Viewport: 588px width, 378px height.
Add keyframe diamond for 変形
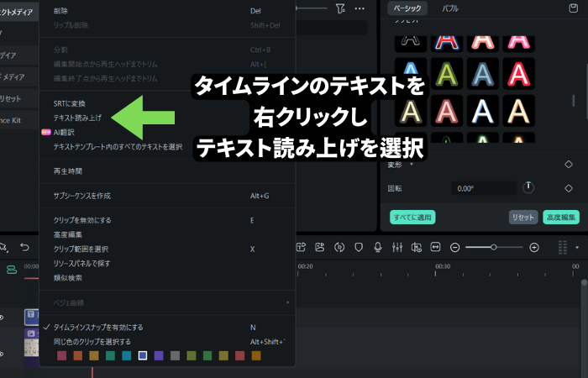pos(569,165)
